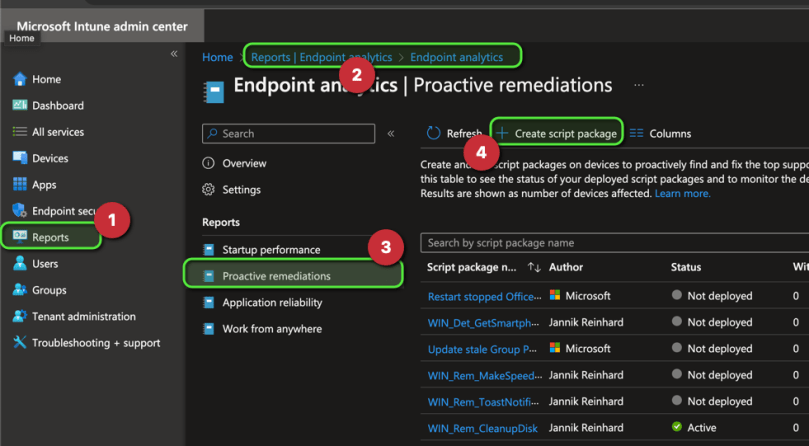Click the Troubleshooting + support wrench icon

(20, 343)
